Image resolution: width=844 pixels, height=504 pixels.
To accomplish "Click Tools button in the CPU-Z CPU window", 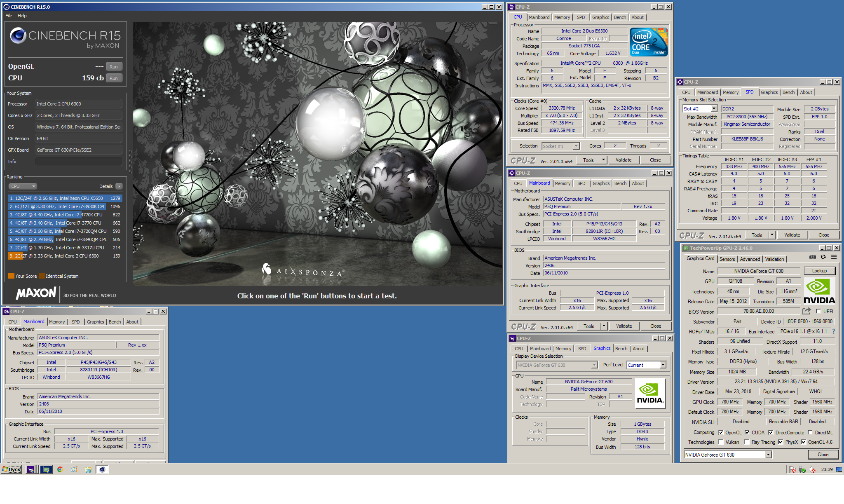I will tap(588, 160).
